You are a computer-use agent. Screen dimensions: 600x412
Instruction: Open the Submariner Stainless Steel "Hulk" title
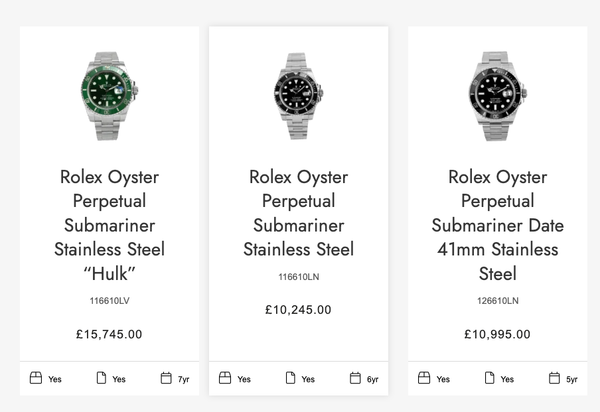tap(109, 225)
